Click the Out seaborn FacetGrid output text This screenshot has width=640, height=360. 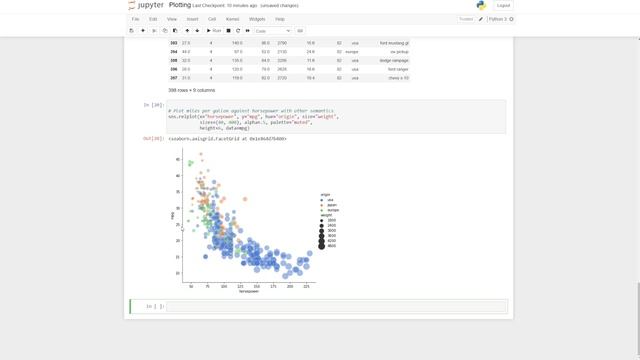(227, 139)
